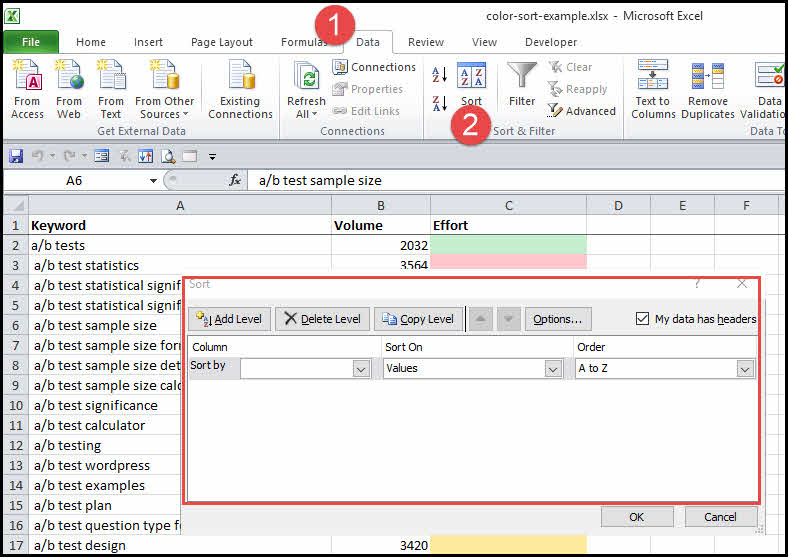Switch to the Page Layout tab
This screenshot has width=788, height=557.
coord(222,42)
